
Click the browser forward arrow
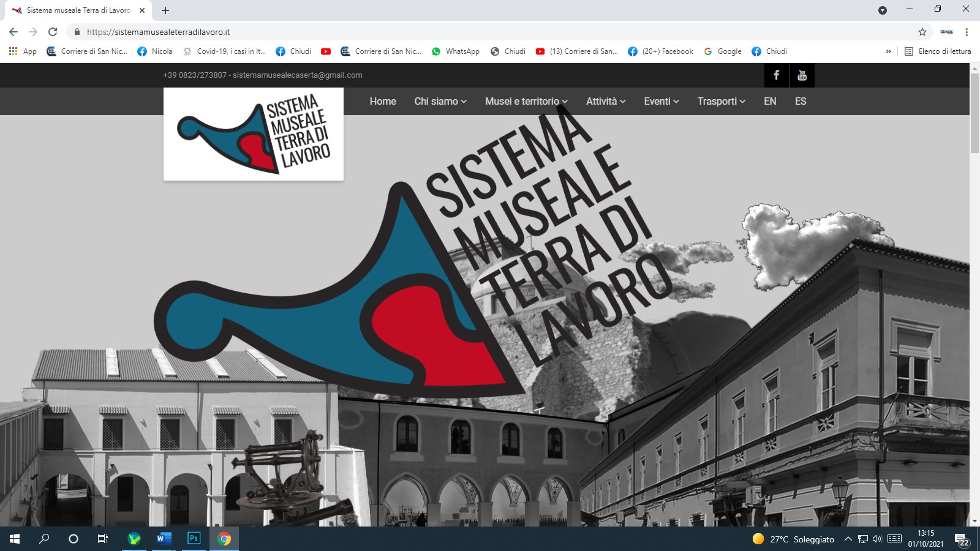(33, 32)
